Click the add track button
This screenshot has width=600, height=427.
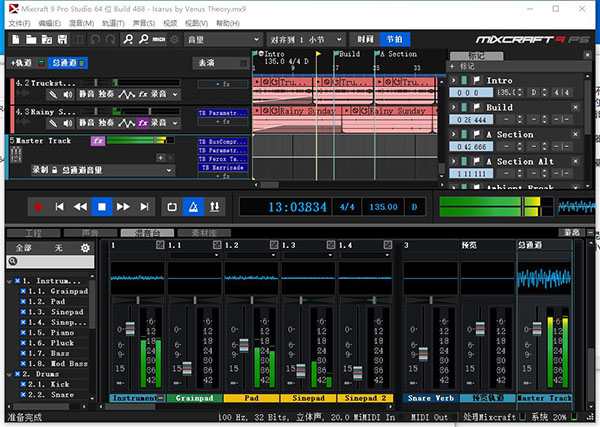pyautogui.click(x=21, y=63)
